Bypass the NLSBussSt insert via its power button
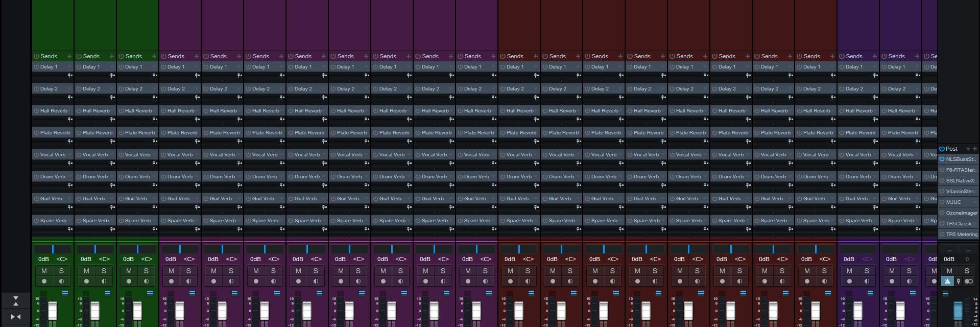Viewport: 980px width, 327px height. (x=942, y=159)
